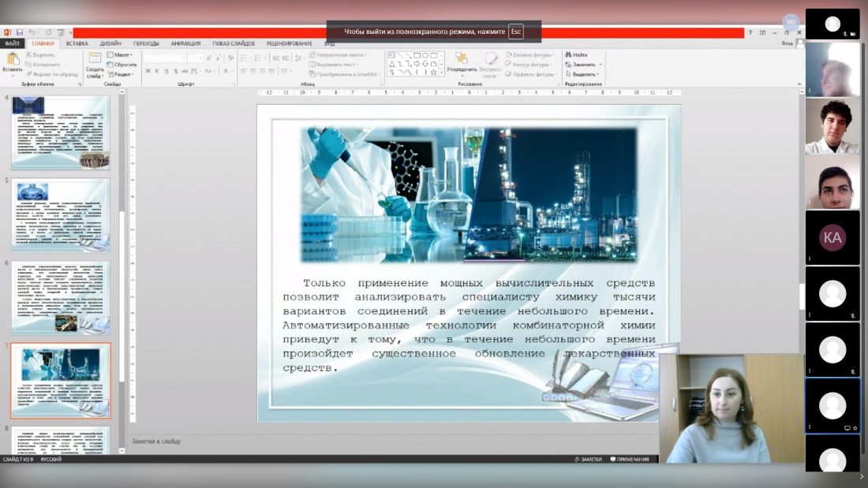Toggle Comments (Примечания) pane in status bar
868x488 pixels.
coord(628,459)
